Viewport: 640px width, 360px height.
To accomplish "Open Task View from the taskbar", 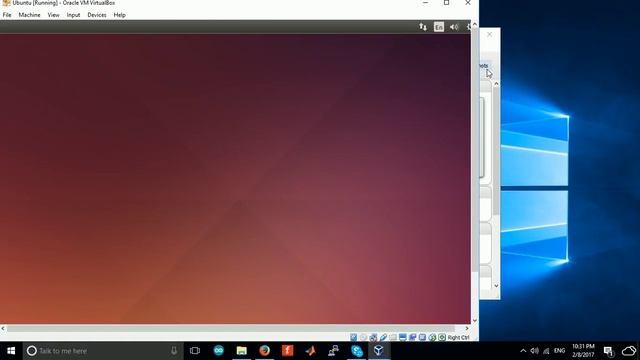I will [x=195, y=351].
